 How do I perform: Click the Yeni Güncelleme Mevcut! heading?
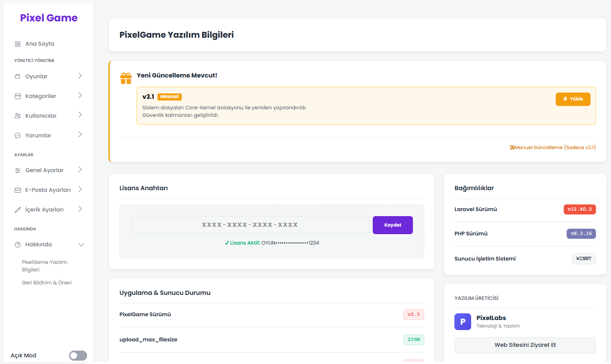coord(177,75)
